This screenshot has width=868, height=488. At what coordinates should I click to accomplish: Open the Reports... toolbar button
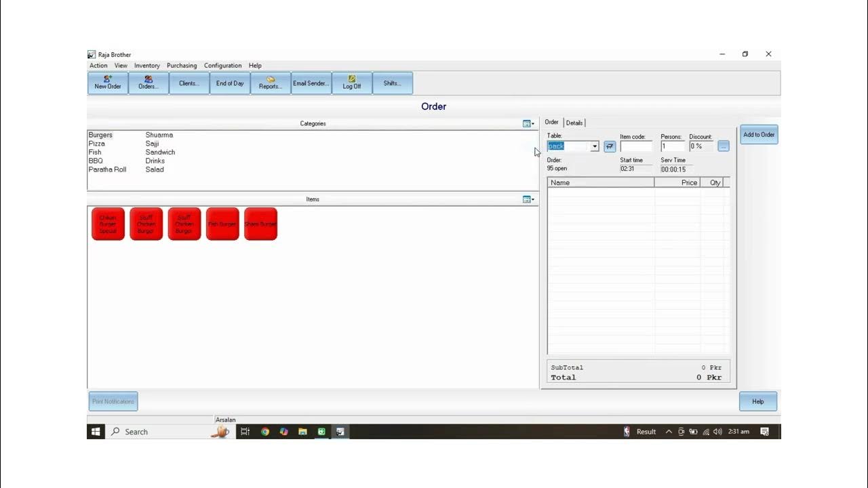click(x=271, y=83)
